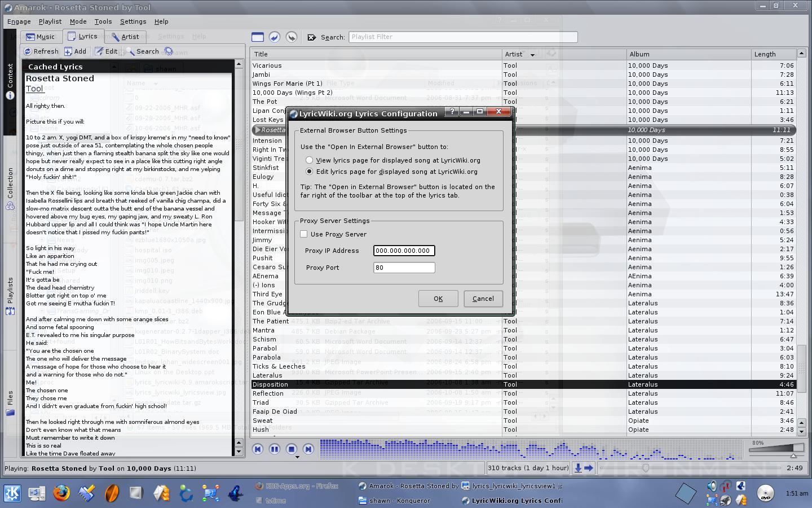Click the clear playlist icon
Screen dimensions: 812x508
[x=258, y=37]
